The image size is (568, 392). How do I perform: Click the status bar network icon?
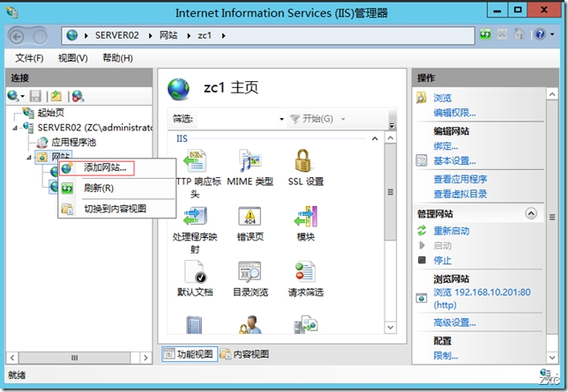pos(546,374)
